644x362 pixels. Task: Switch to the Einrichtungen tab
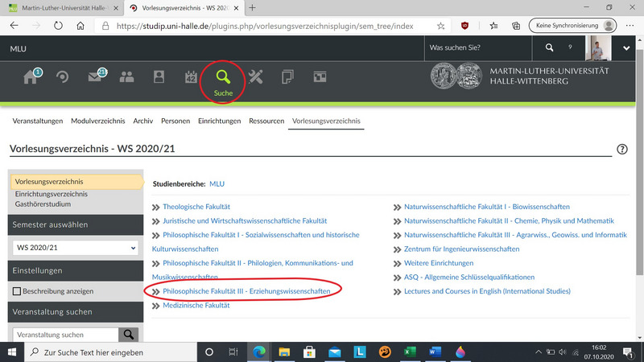click(219, 121)
